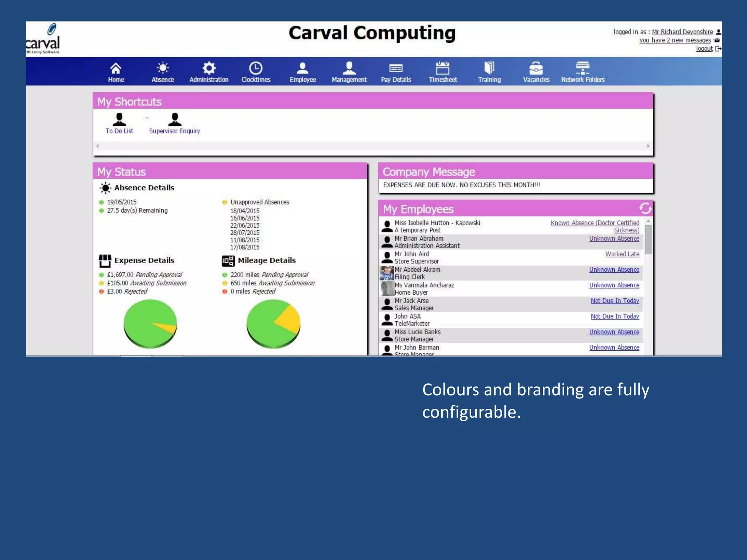Open Vanmala Ancharaz's Unknown Absence link
This screenshot has height=560, width=747.
(614, 285)
